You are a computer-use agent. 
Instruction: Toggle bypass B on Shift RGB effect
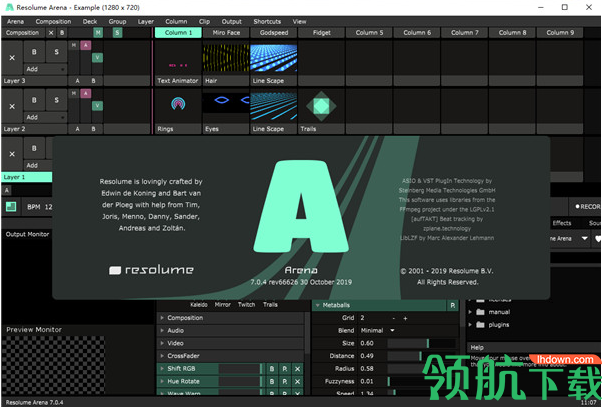point(272,369)
